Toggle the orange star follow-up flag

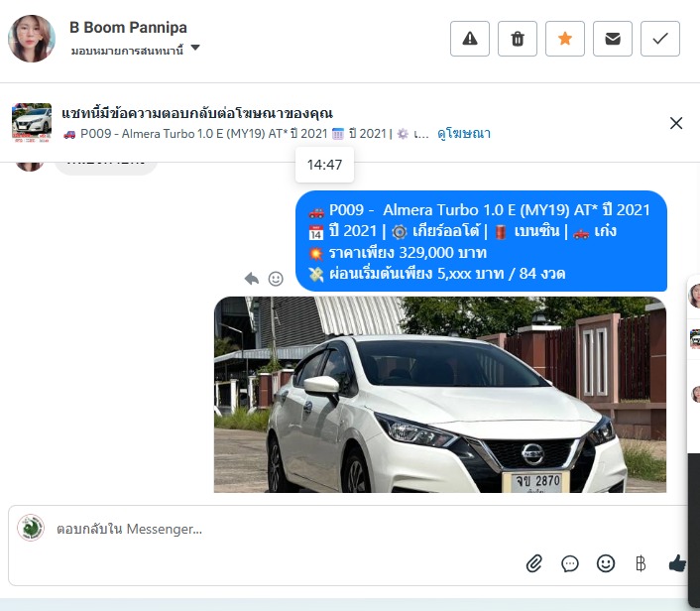coord(565,39)
